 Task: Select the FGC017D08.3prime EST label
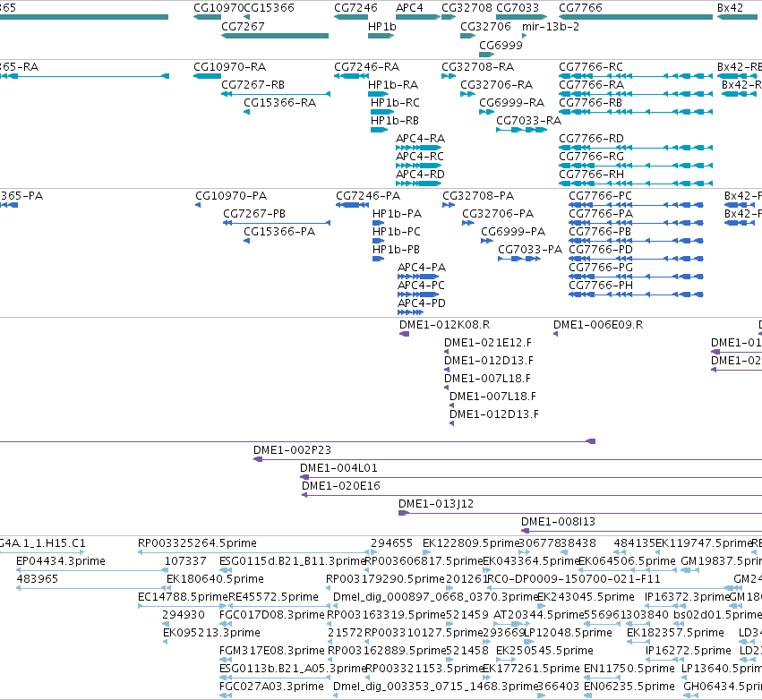click(x=271, y=615)
